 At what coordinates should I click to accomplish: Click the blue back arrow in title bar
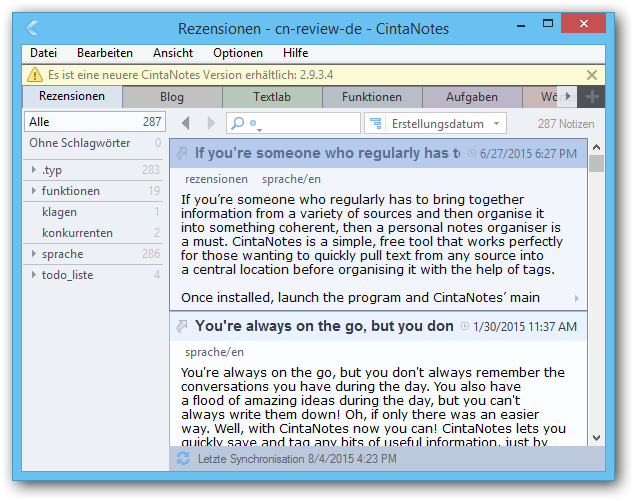click(32, 28)
